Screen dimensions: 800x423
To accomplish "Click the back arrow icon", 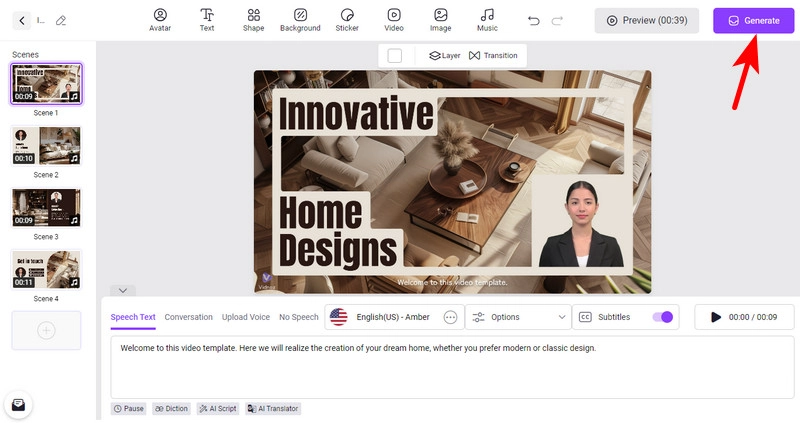I will pyautogui.click(x=22, y=20).
